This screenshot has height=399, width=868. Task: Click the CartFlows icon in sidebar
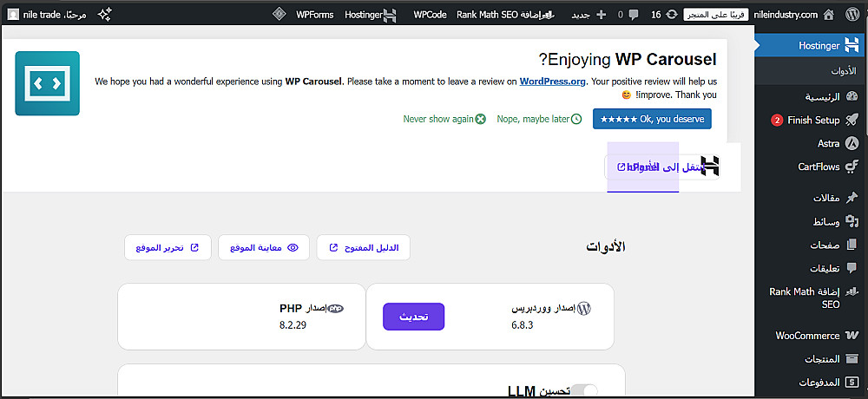click(x=852, y=167)
